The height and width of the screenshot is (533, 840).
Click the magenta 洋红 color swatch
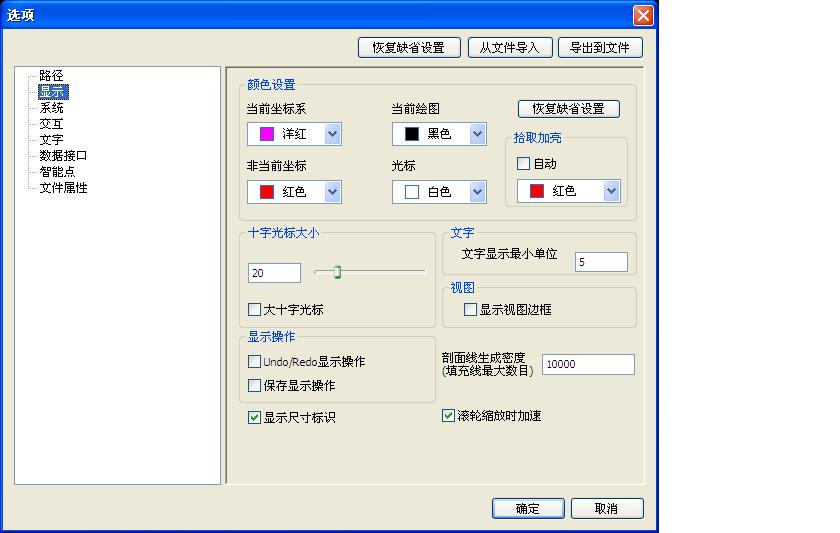pos(267,134)
